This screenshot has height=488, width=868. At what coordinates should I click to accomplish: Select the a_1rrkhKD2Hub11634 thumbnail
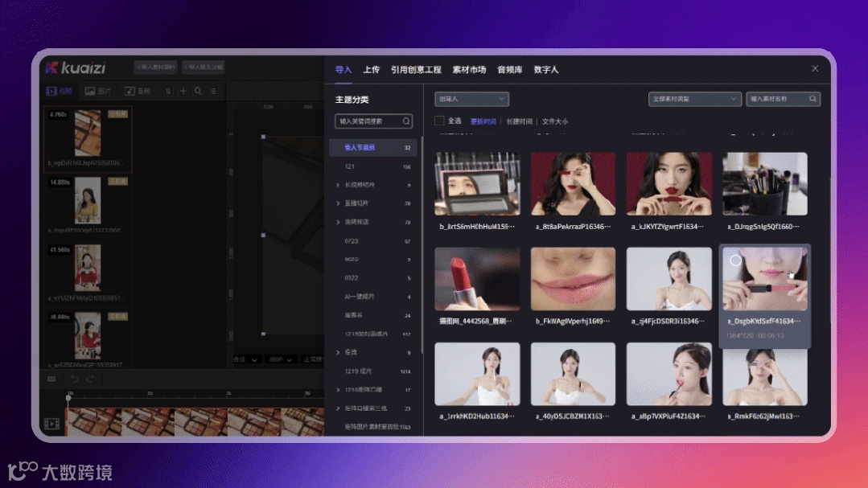[477, 374]
